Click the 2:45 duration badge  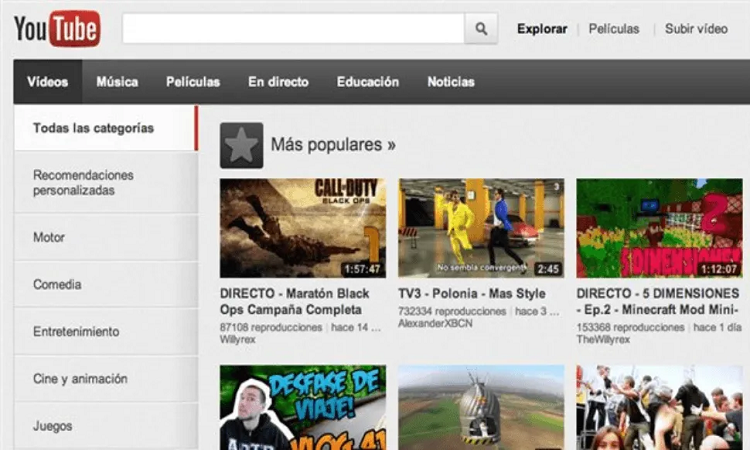click(548, 269)
